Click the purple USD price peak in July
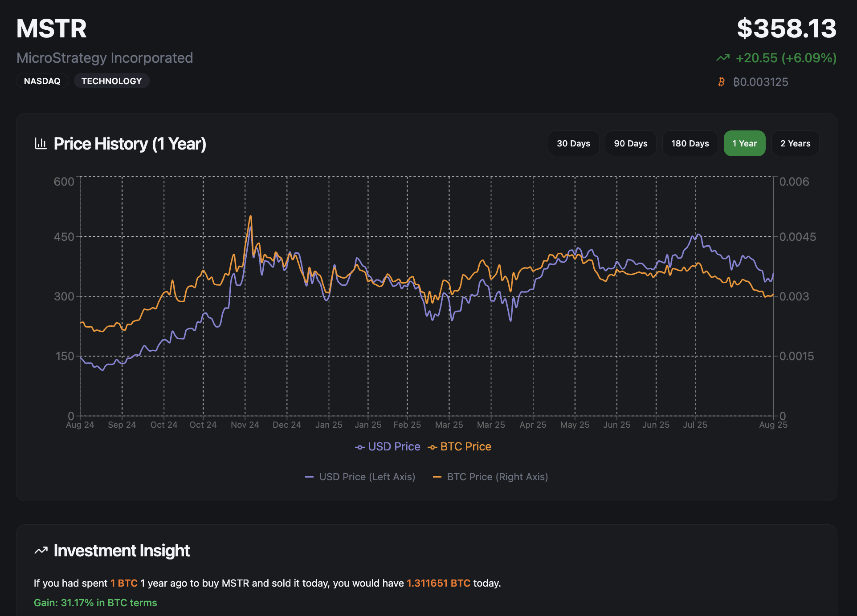857x616 pixels. 698,235
